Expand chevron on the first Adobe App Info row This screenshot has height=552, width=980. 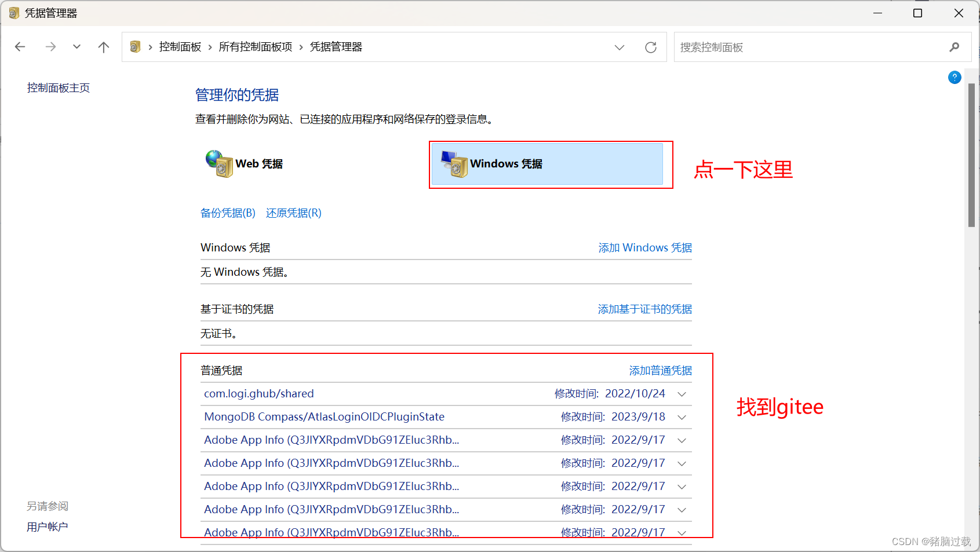(682, 440)
